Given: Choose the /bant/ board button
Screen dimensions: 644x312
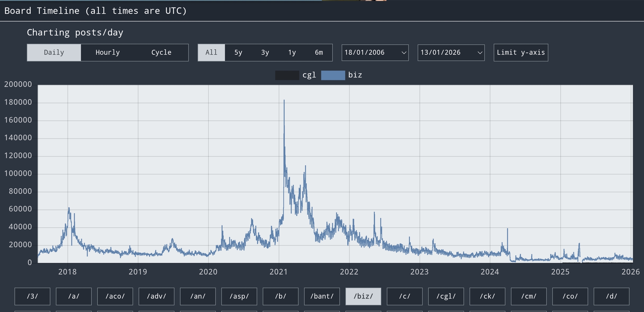Looking at the screenshot, I should (322, 296).
